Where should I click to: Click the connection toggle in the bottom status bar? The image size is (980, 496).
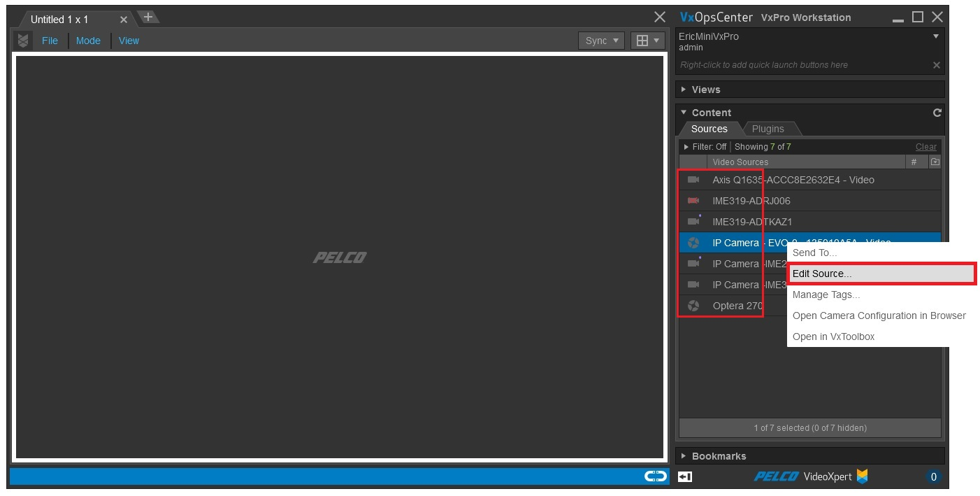click(655, 476)
